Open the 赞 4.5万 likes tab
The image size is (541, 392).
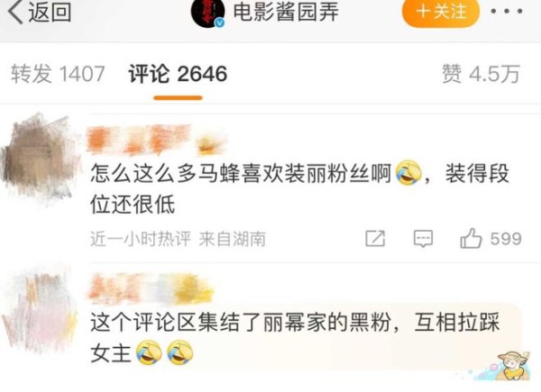coord(481,74)
